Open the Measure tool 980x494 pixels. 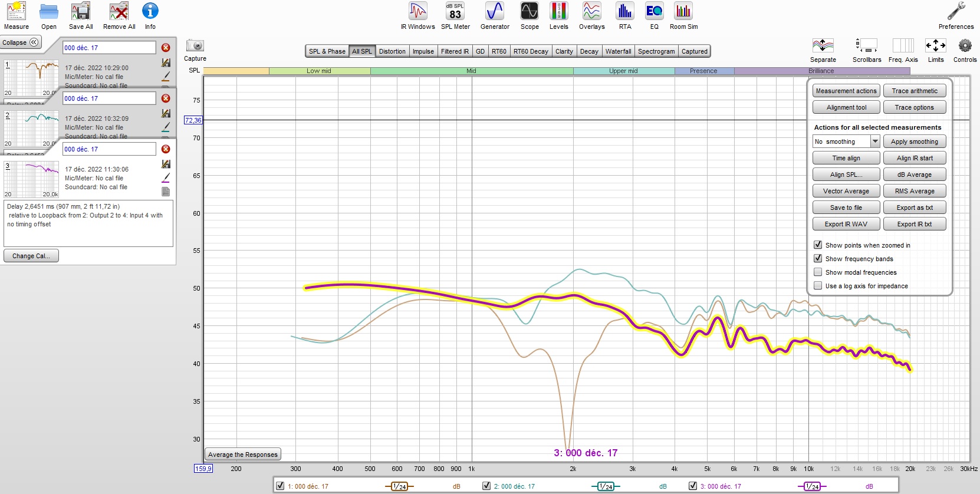16,16
